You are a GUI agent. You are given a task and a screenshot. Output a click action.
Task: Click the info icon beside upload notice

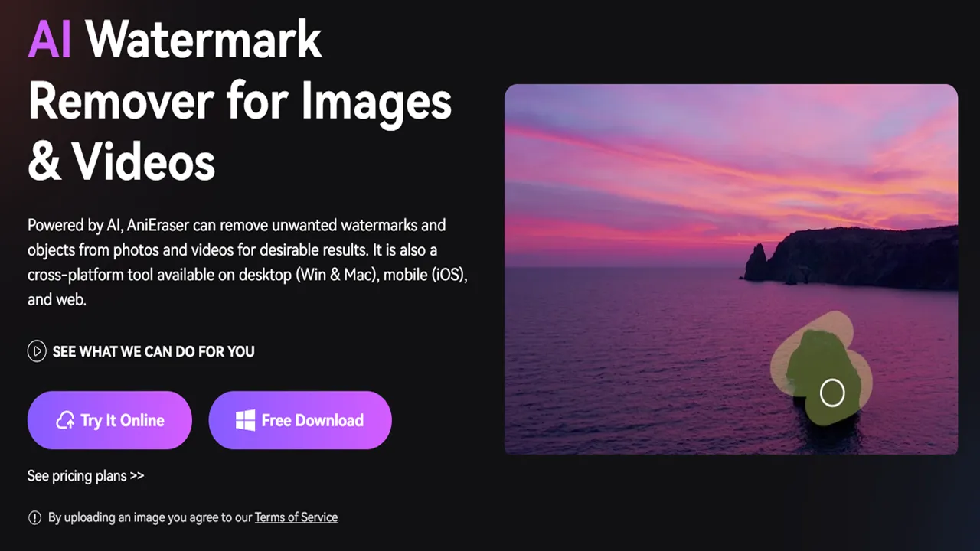(34, 518)
